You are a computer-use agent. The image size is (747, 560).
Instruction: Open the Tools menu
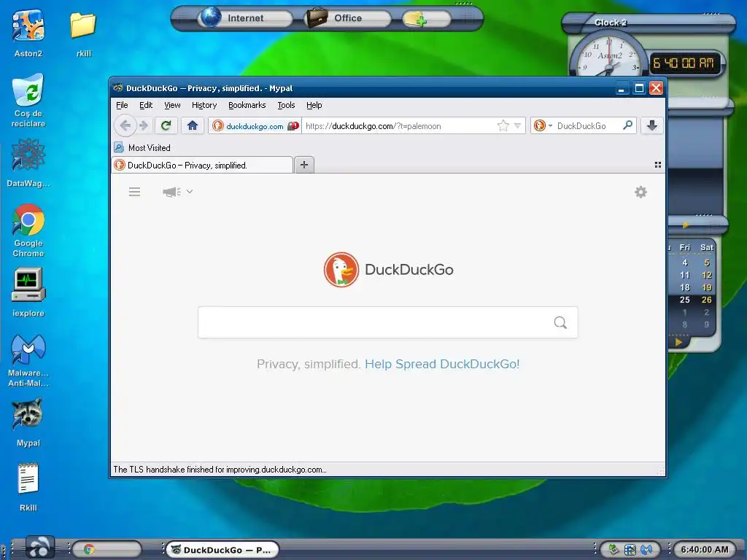(x=286, y=105)
